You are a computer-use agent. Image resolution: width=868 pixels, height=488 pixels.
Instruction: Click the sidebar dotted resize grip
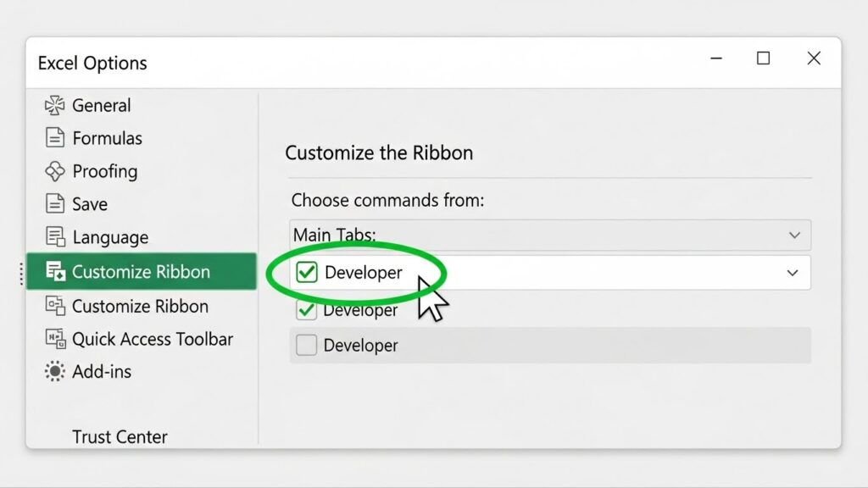tap(21, 274)
